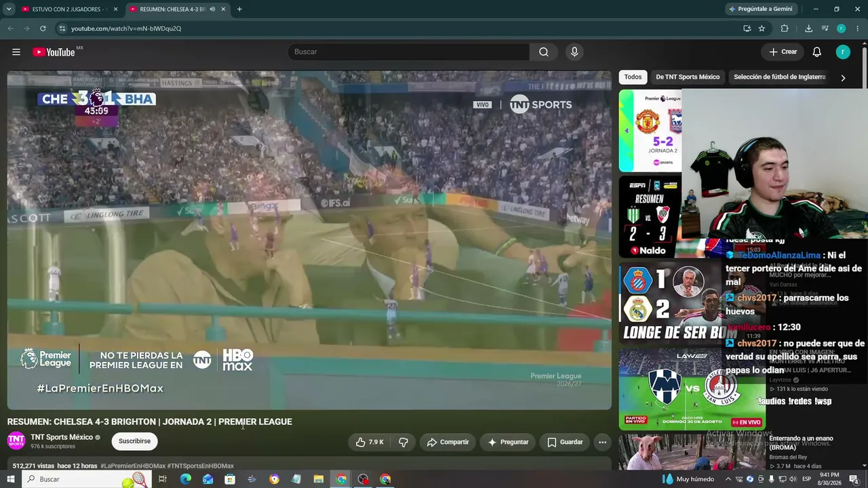This screenshot has height=488, width=868.
Task: Open the YouTube guide hamburger menu
Action: point(16,52)
